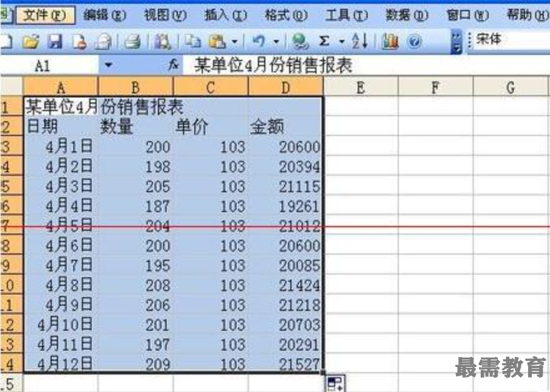Viewport: 550px width, 392px height.
Task: Click the quantity cell 208
Action: [136, 285]
